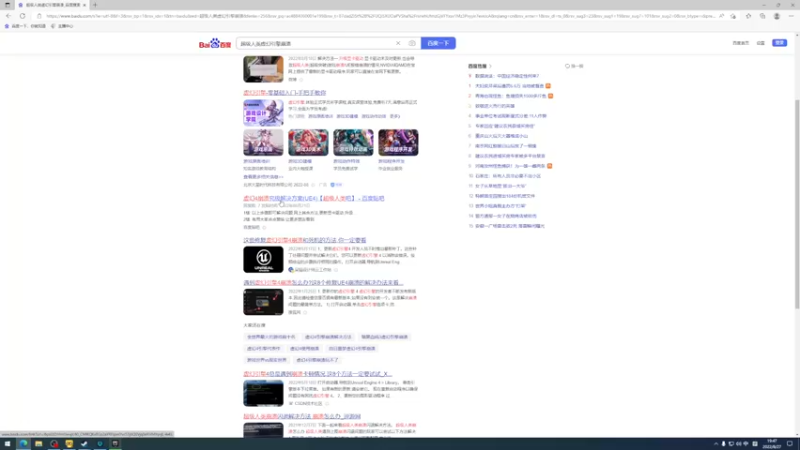
Task: Open the second bookmark in favorites bar
Action: [62, 26]
